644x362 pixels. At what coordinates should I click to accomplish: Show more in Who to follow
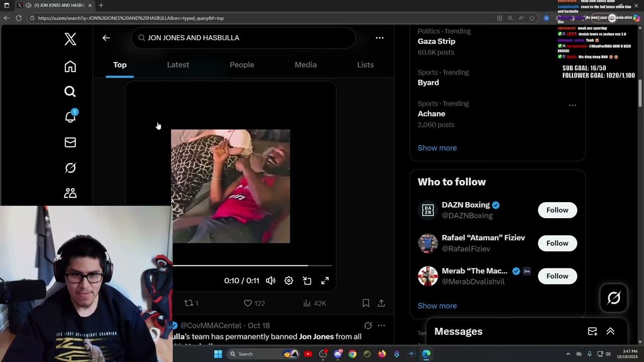[x=437, y=306]
